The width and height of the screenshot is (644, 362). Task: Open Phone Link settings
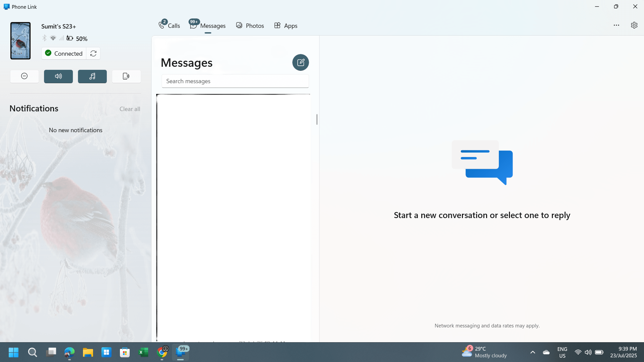tap(634, 25)
